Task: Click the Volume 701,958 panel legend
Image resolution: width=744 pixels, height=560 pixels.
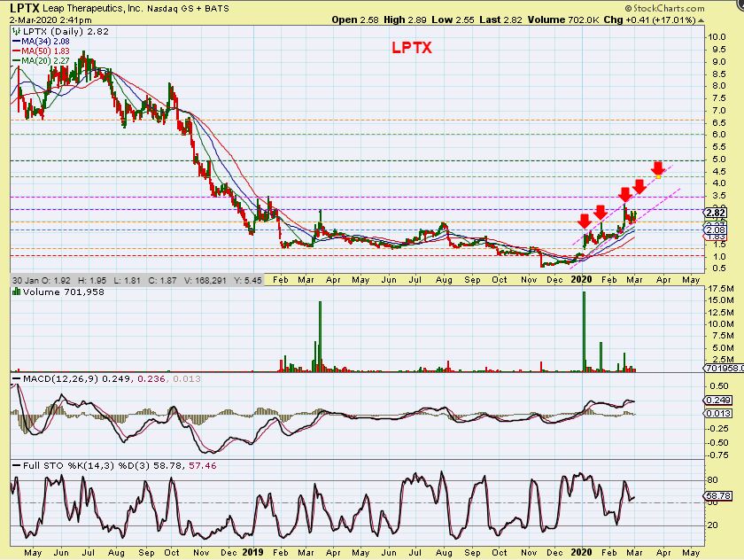Action: [63, 292]
